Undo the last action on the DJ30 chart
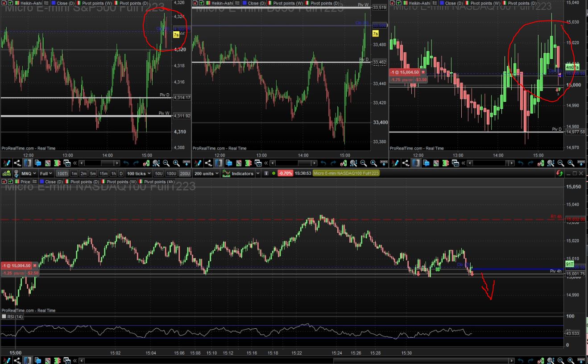 coord(323,163)
